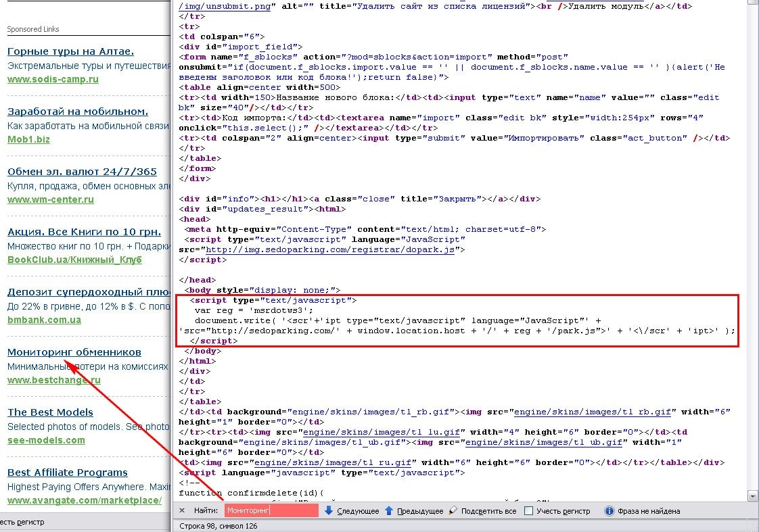Screen dimensions: 759x532
Task: Visit the bmbank.com.ua link
Action: click(44, 320)
